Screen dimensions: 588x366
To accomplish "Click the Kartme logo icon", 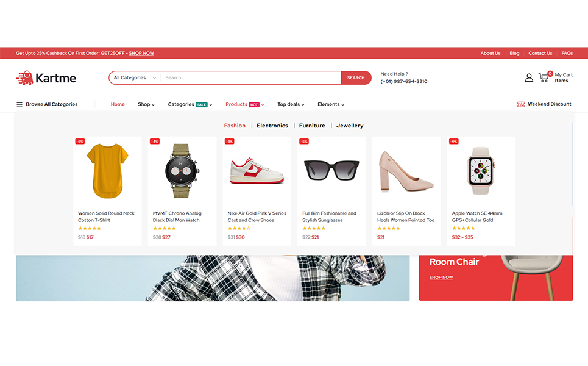I will point(24,77).
